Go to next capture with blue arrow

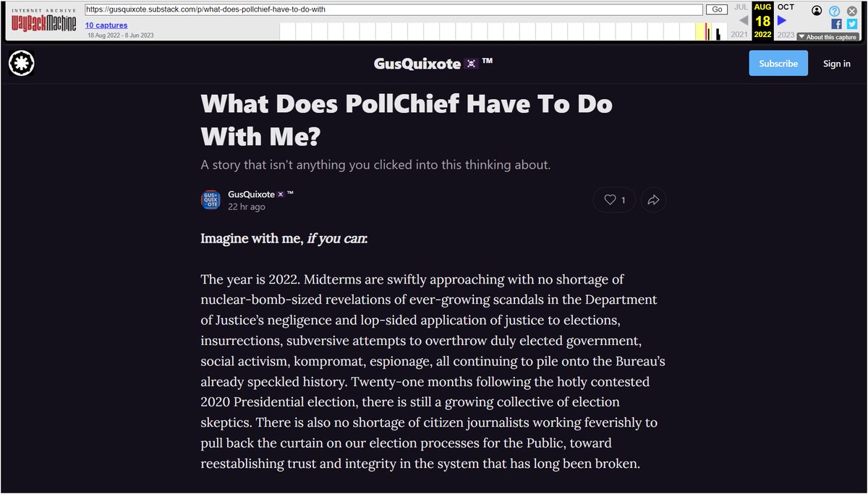click(x=782, y=20)
